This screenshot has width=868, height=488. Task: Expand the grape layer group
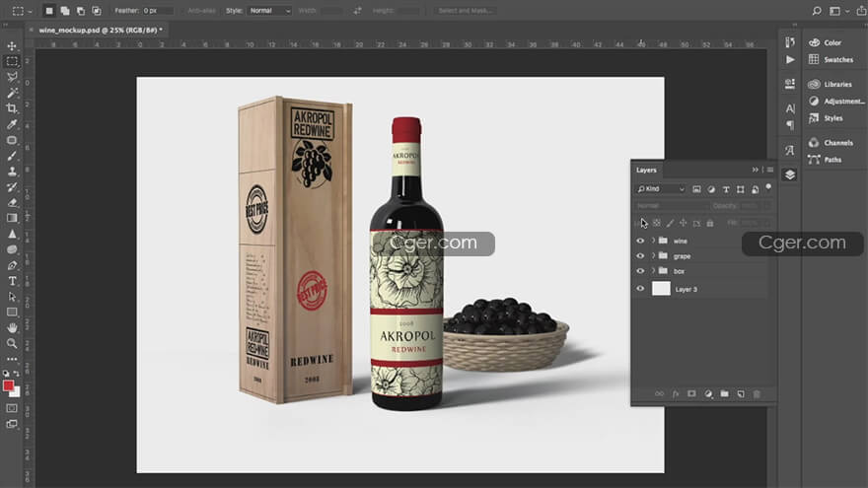[x=653, y=256]
